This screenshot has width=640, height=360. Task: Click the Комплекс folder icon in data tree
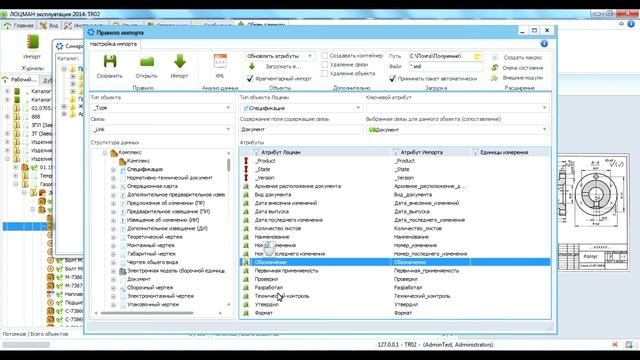(114, 153)
